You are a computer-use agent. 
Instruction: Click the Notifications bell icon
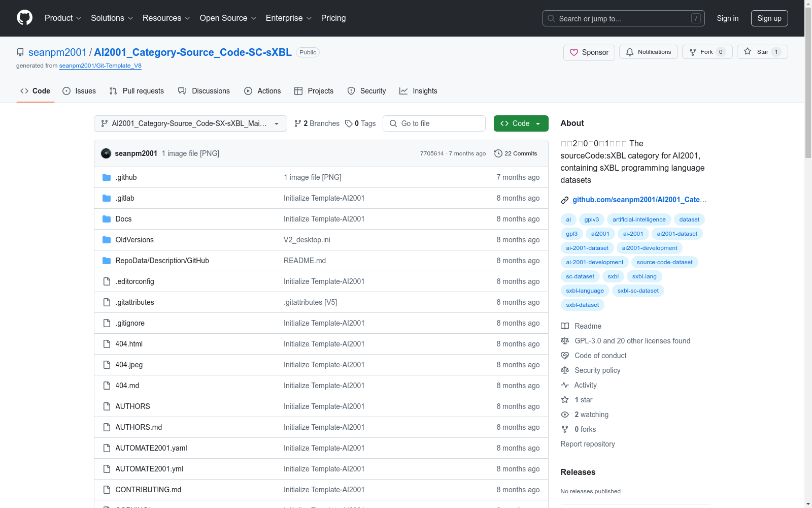click(x=630, y=52)
